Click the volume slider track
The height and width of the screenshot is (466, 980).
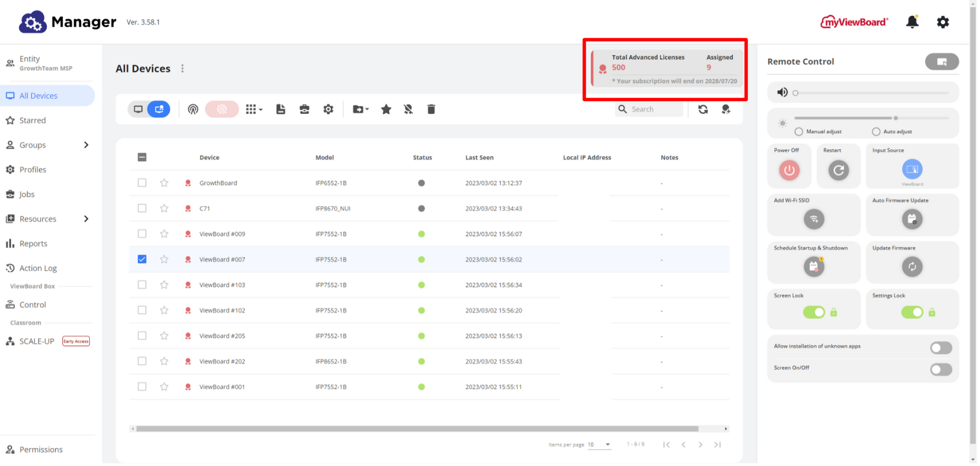(871, 93)
